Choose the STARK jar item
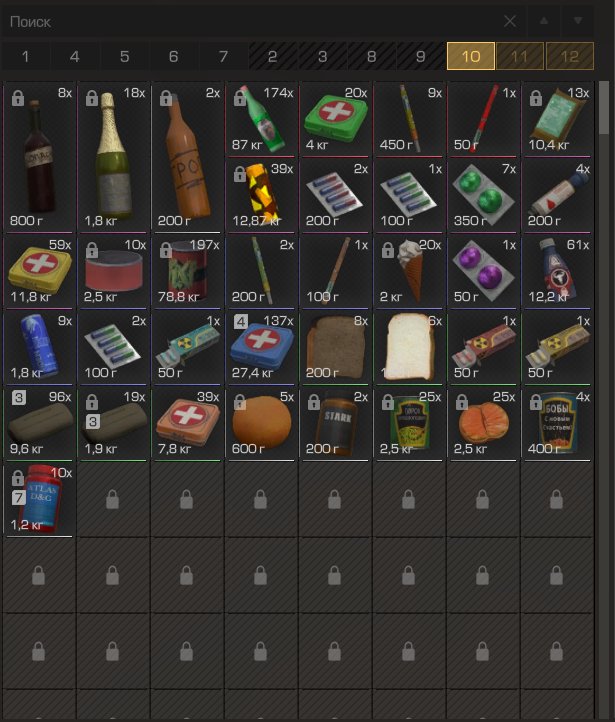 tap(336, 423)
